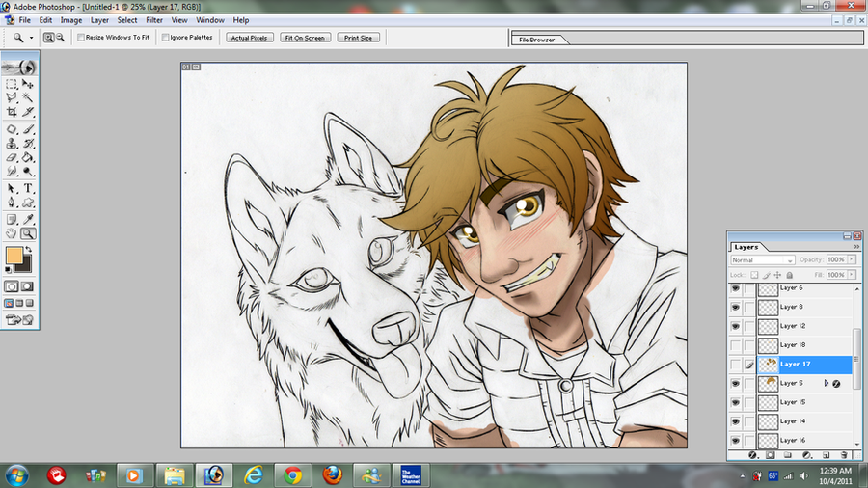
Task: Select the Move tool
Action: (28, 84)
